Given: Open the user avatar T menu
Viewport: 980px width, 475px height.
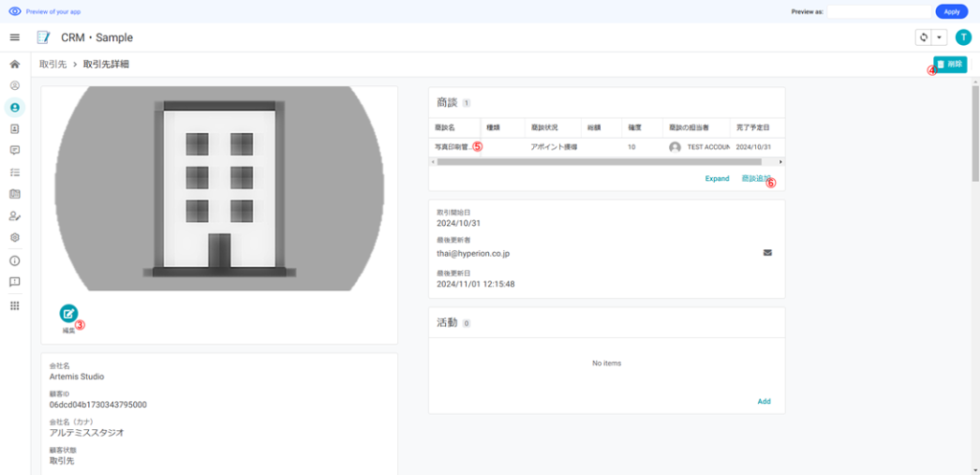Looking at the screenshot, I should [x=964, y=37].
